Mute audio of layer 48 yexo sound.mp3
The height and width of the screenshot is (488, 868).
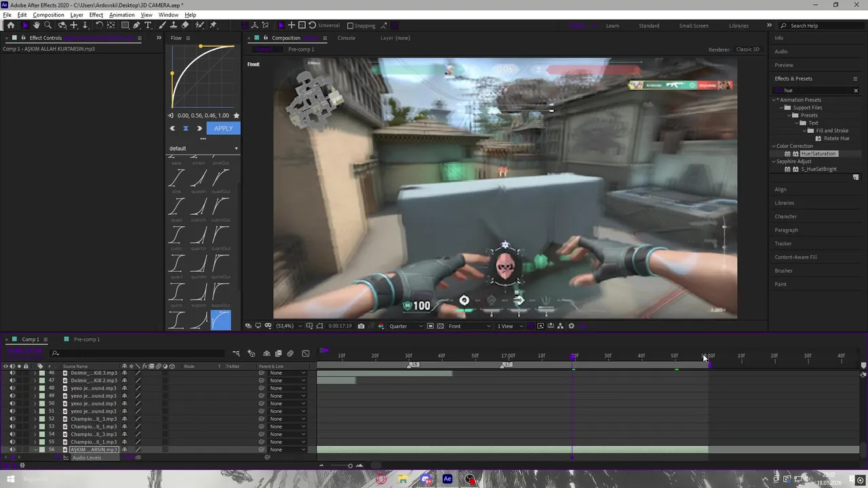pos(12,388)
